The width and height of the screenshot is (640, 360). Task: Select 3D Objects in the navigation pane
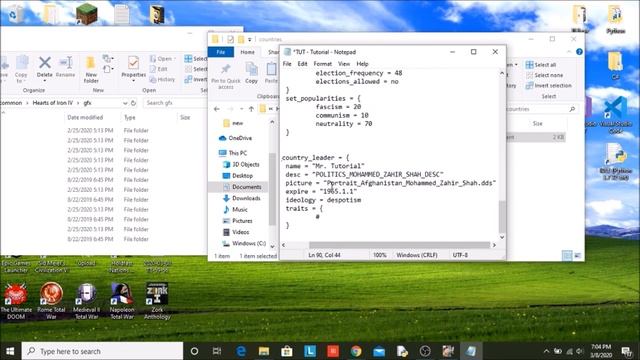(241, 164)
